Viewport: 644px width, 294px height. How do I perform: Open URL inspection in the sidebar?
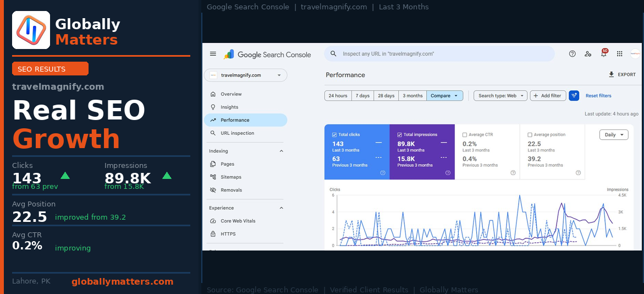tap(246, 133)
